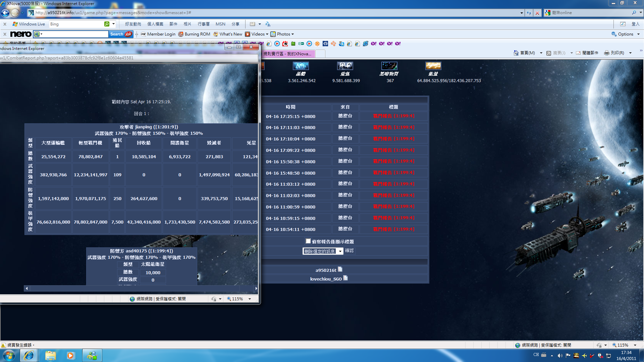
Task: Click the Print 列印 button
Action: click(x=614, y=53)
